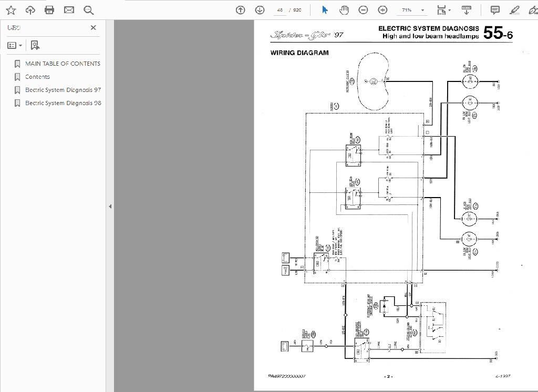Viewport: 538px width, 392px height.
Task: Open the zoom level dropdown arrow
Action: [x=423, y=11]
